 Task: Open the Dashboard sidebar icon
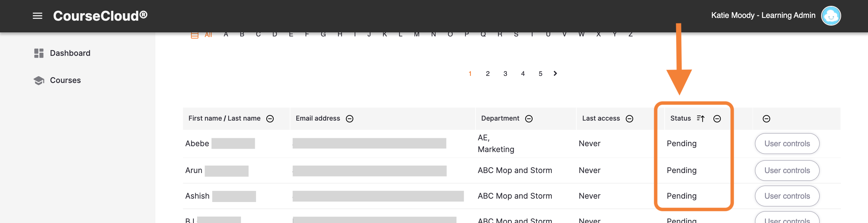click(39, 53)
